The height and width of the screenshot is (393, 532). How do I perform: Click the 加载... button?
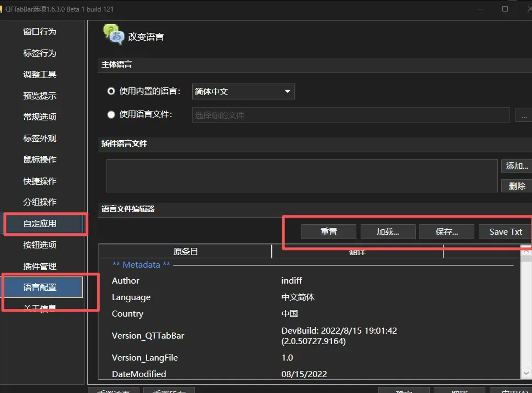point(388,231)
